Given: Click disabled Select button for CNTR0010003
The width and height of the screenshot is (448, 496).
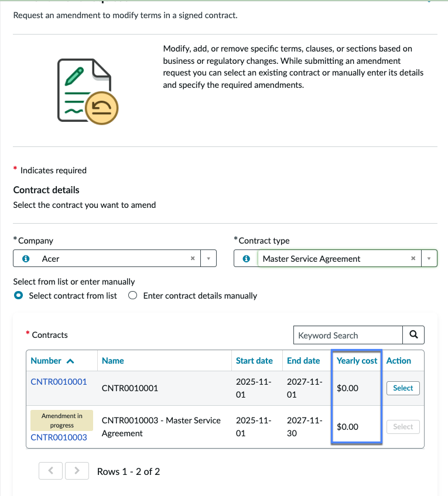Looking at the screenshot, I should tap(403, 427).
